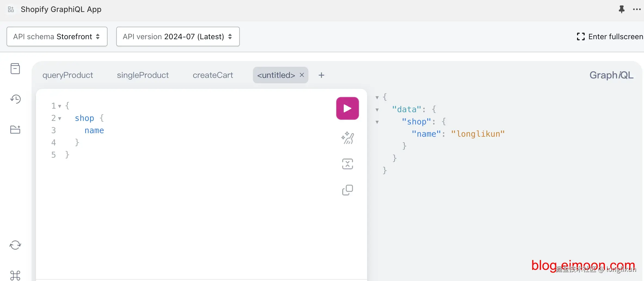Viewport: 644px width, 281px height.
Task: Click the name field in the query editor
Action: (94, 130)
